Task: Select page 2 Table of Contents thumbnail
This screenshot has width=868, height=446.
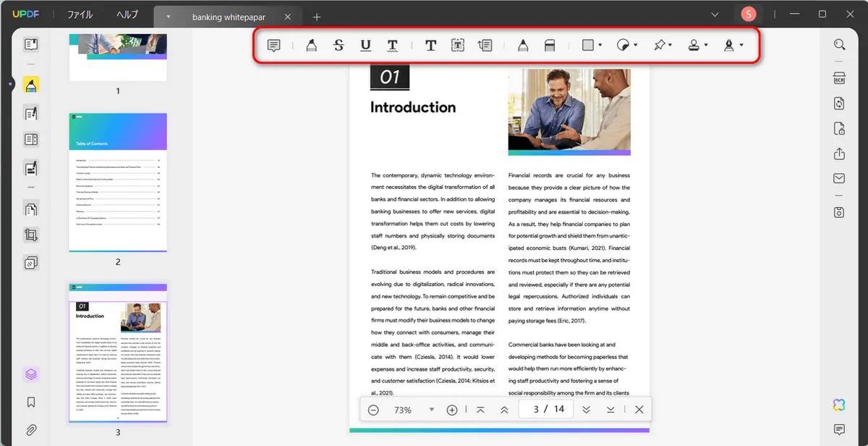Action: pos(118,182)
